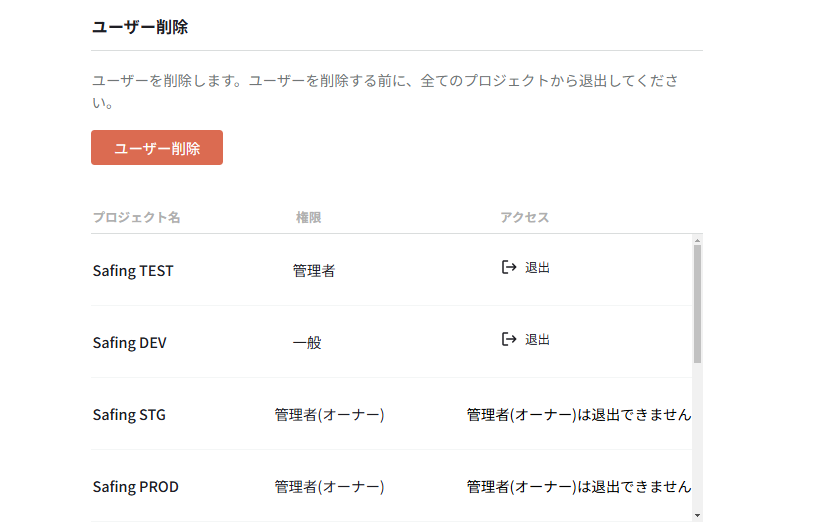
Task: Click the 退出 text in Safing TEST row
Action: [x=537, y=268]
